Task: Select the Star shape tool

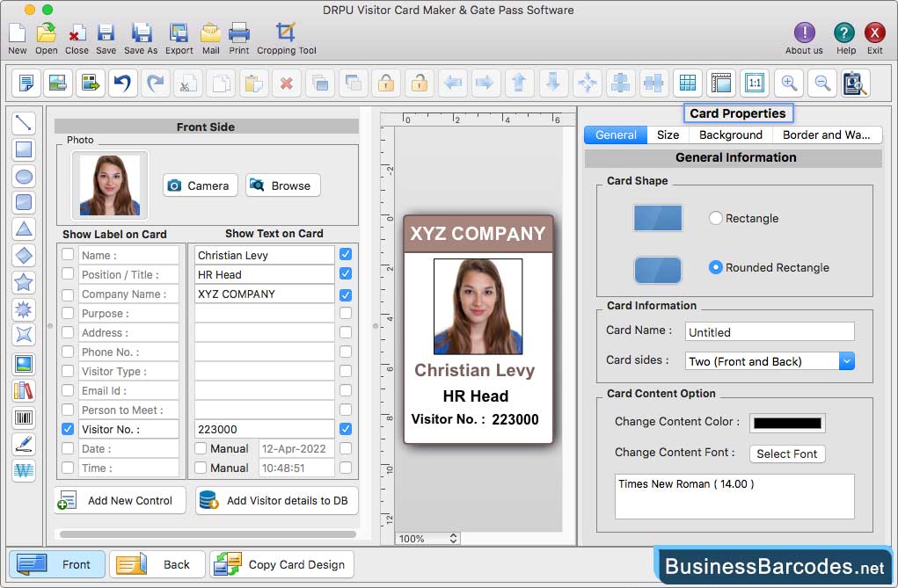Action: coord(24,282)
